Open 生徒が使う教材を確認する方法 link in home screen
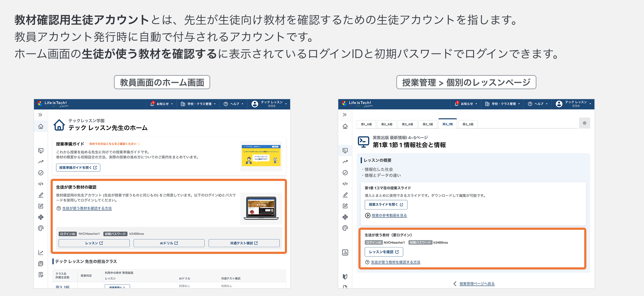644x296 pixels. [87, 209]
